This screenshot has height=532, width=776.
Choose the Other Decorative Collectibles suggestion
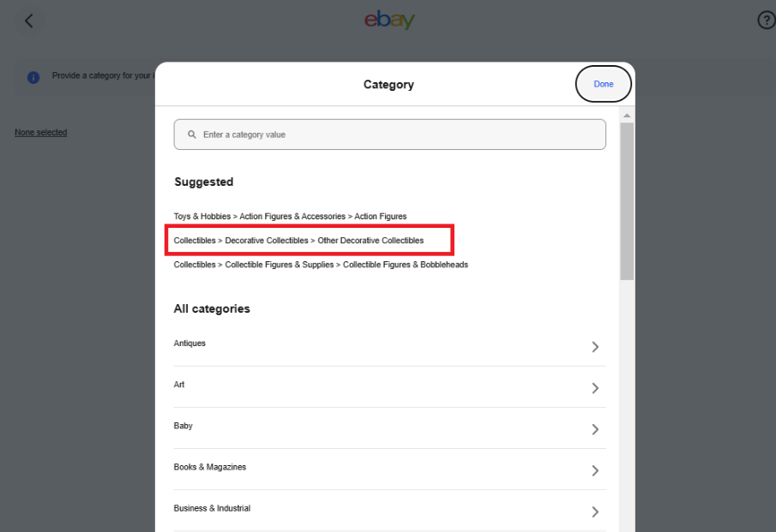298,240
